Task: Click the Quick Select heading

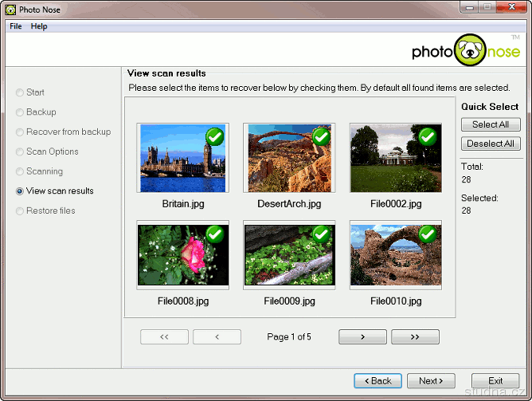Action: [490, 107]
